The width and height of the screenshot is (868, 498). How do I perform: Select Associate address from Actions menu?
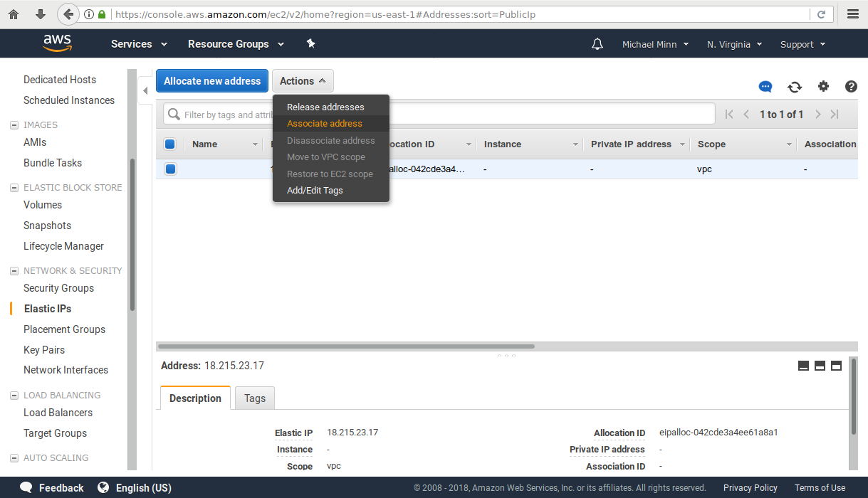[325, 124]
